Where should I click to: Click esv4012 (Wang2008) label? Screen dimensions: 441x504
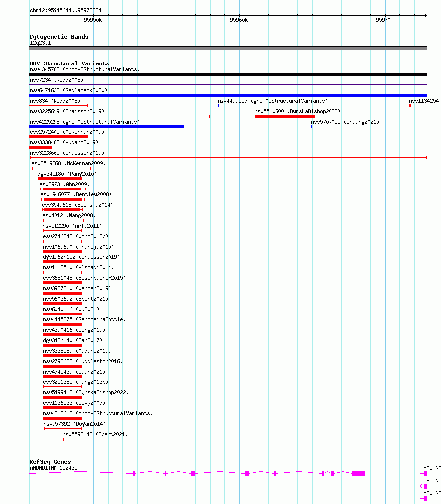(x=69, y=215)
